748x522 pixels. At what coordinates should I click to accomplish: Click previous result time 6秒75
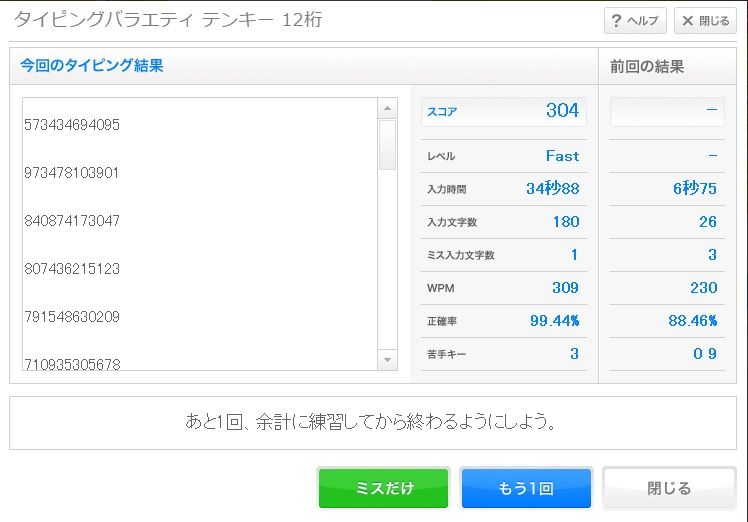tap(695, 188)
